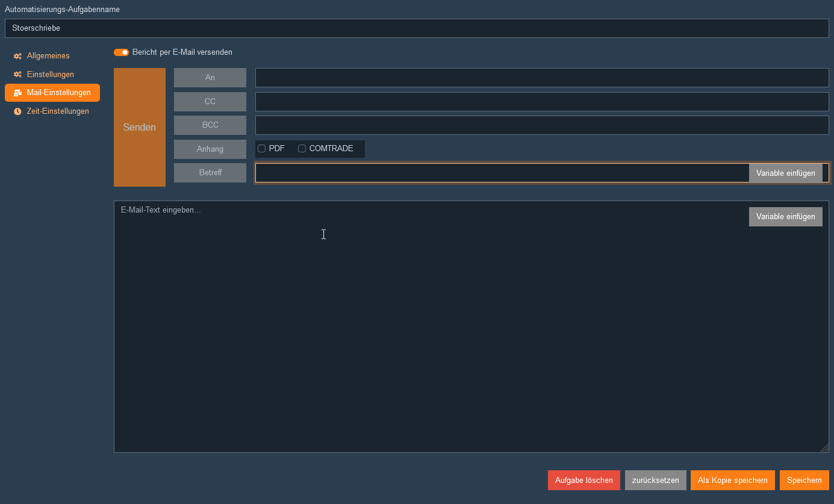
Task: Check the COMTRADE attachment checkbox
Action: pyautogui.click(x=302, y=149)
